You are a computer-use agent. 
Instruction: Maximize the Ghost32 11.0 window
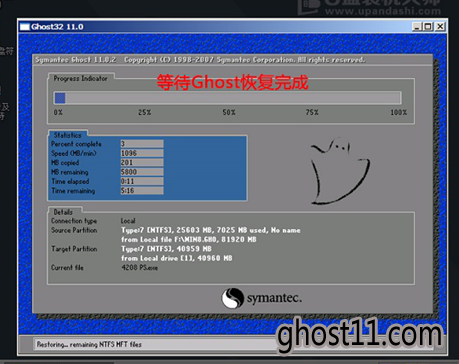coord(428,26)
